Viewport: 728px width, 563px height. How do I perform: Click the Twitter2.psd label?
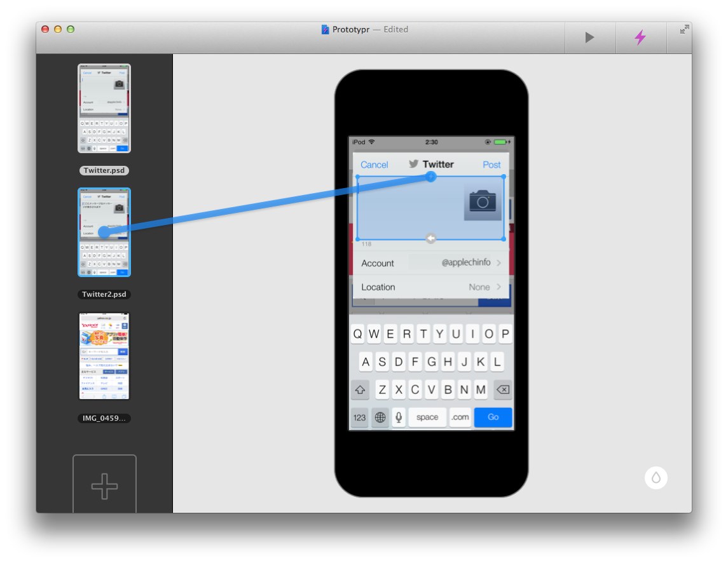coord(104,294)
